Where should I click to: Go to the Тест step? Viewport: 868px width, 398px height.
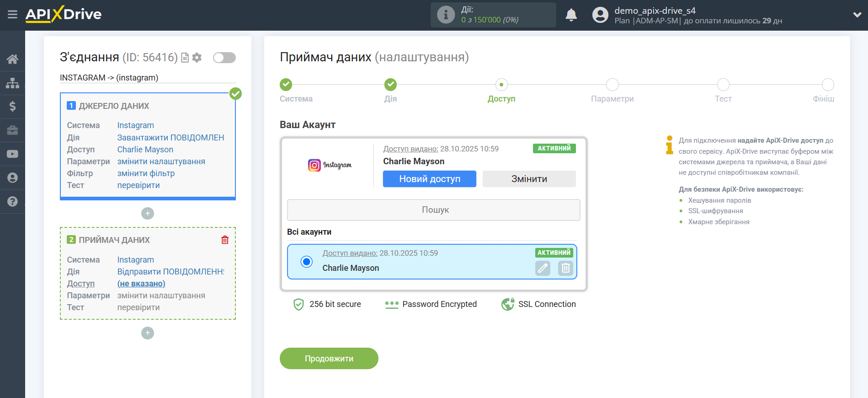point(723,85)
